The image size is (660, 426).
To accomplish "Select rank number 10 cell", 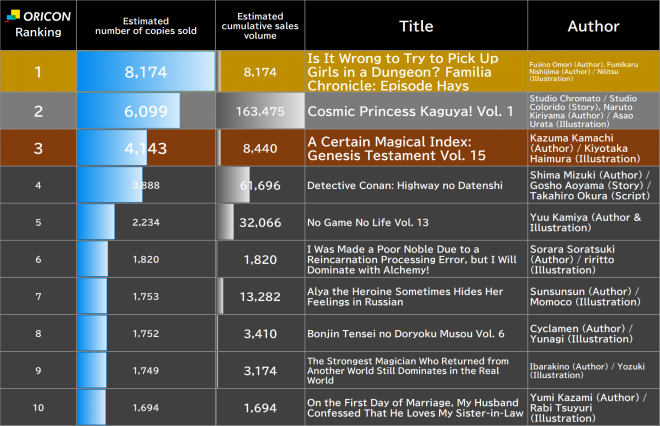I will [x=38, y=407].
